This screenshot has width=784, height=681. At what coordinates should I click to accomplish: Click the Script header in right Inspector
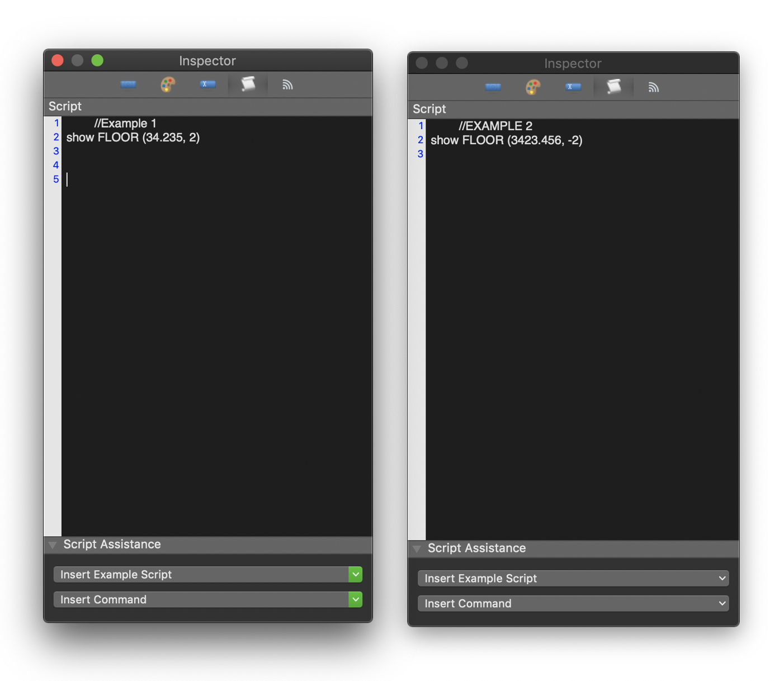573,110
